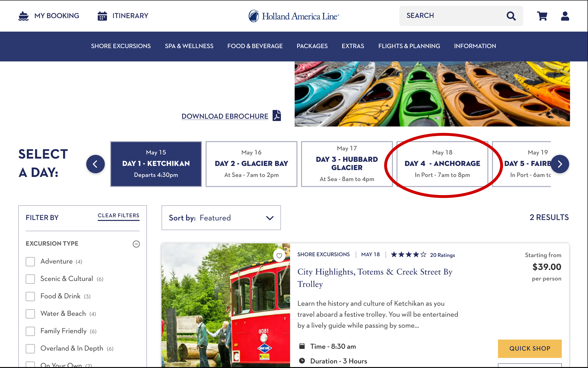Enable the Food & Drink filter checkbox
Image resolution: width=588 pixels, height=368 pixels.
tap(30, 297)
